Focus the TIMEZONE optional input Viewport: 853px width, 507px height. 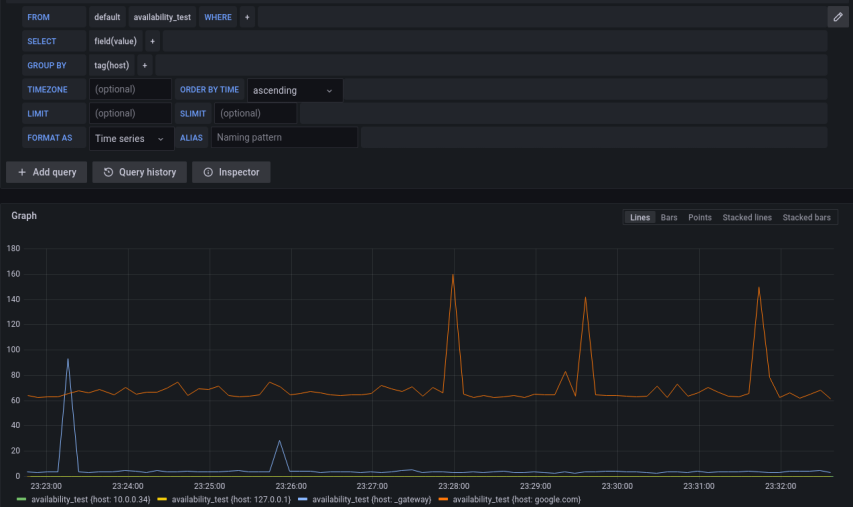click(131, 89)
